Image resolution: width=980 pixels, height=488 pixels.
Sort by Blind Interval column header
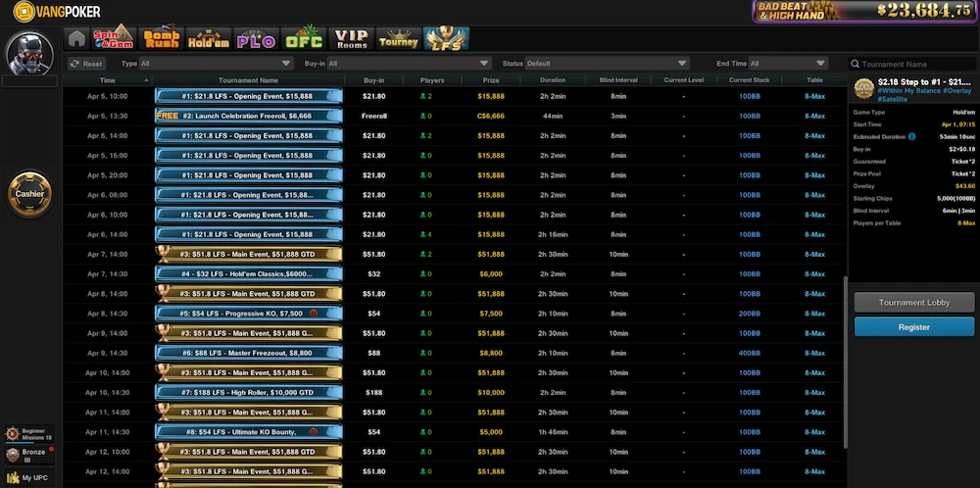618,80
